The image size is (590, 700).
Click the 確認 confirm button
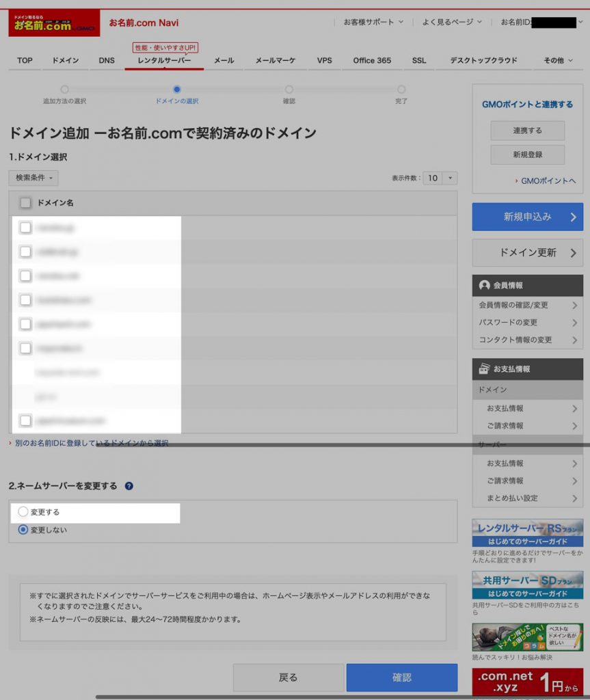tap(402, 677)
